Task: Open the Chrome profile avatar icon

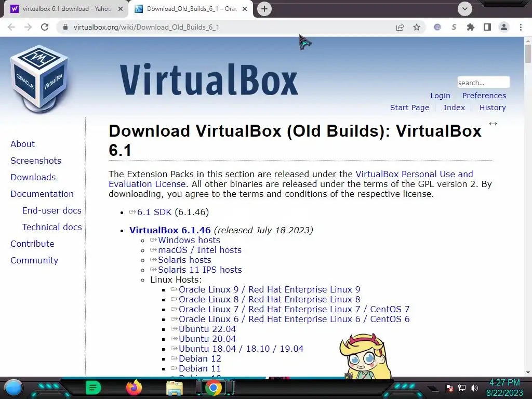Action: click(504, 27)
